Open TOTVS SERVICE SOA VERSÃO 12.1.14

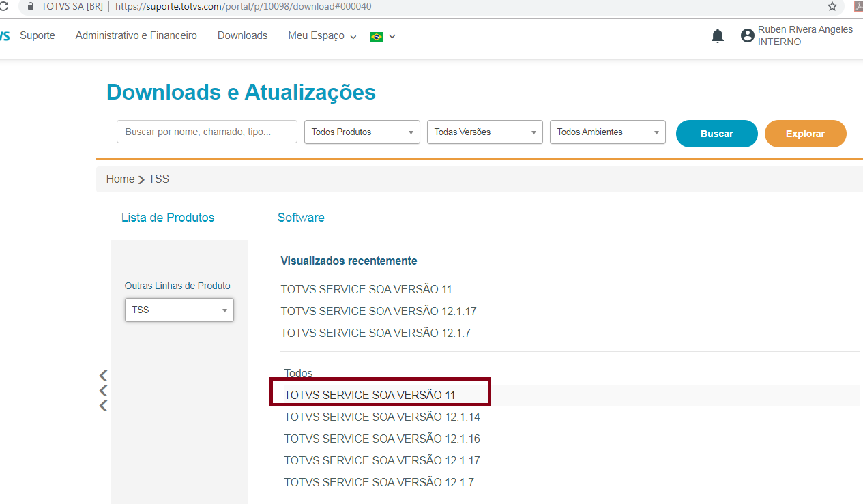coord(382,417)
